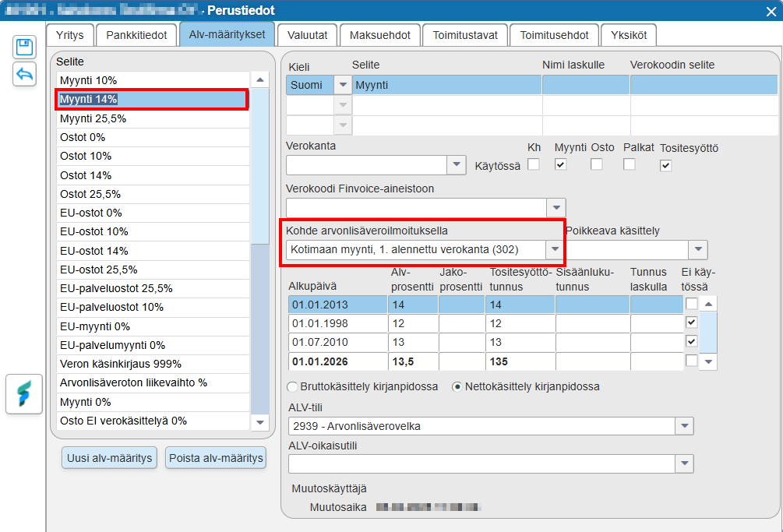Select Ostot 25,5% list entry

(x=153, y=194)
